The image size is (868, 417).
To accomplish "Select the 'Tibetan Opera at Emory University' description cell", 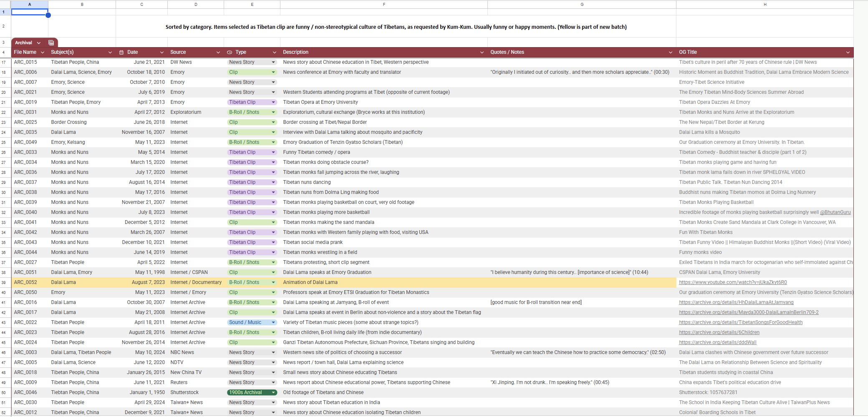I will click(384, 102).
